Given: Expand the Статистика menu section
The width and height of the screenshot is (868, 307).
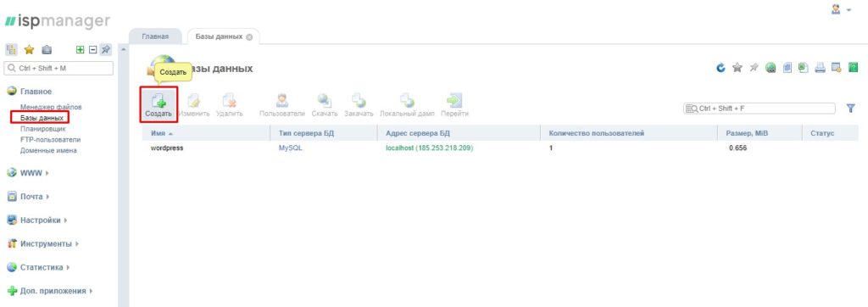Looking at the screenshot, I should coord(38,267).
